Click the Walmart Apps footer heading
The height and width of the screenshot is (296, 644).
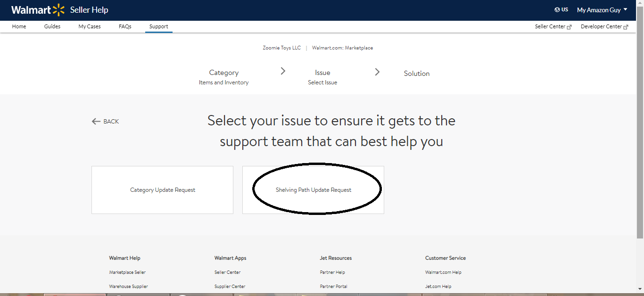pyautogui.click(x=230, y=258)
